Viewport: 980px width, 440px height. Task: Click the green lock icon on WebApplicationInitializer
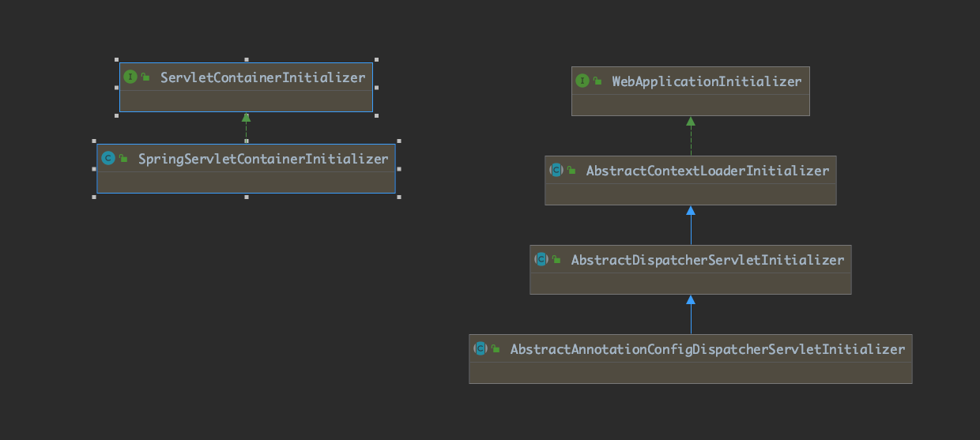(597, 81)
